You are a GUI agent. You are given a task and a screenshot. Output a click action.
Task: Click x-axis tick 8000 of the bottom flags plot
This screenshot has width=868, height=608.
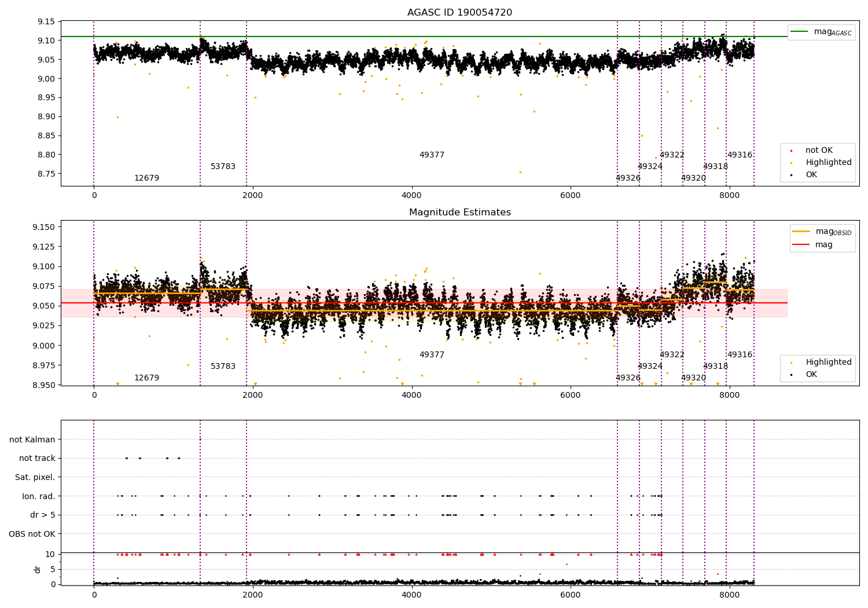(729, 595)
